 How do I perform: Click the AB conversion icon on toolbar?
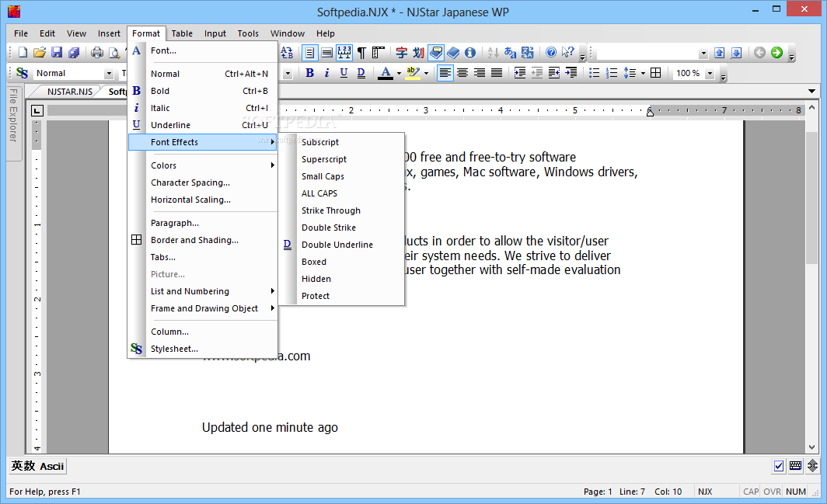point(286,52)
